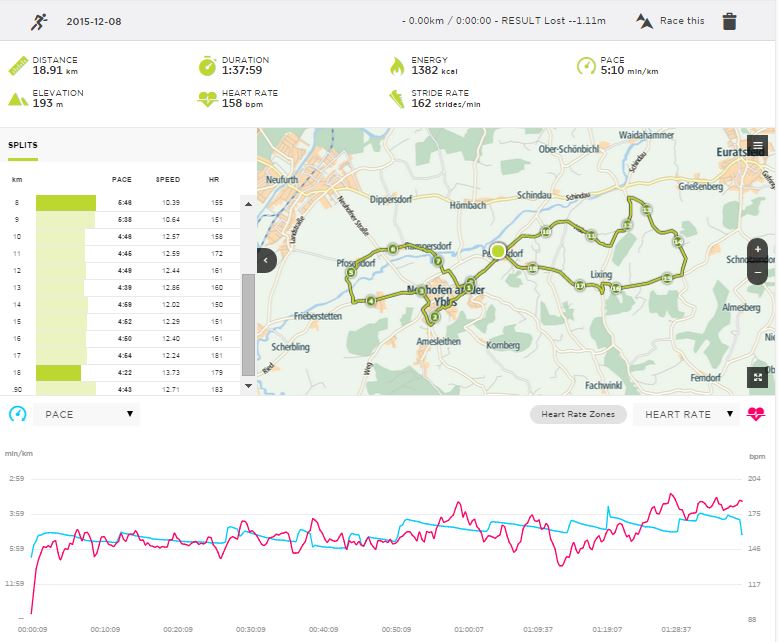
Task: Click the trash delete icon
Action: point(730,21)
